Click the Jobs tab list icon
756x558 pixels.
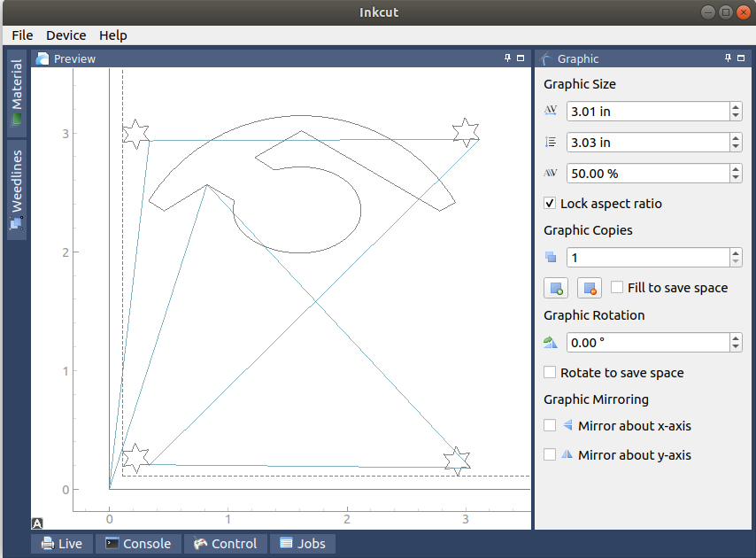pyautogui.click(x=287, y=543)
